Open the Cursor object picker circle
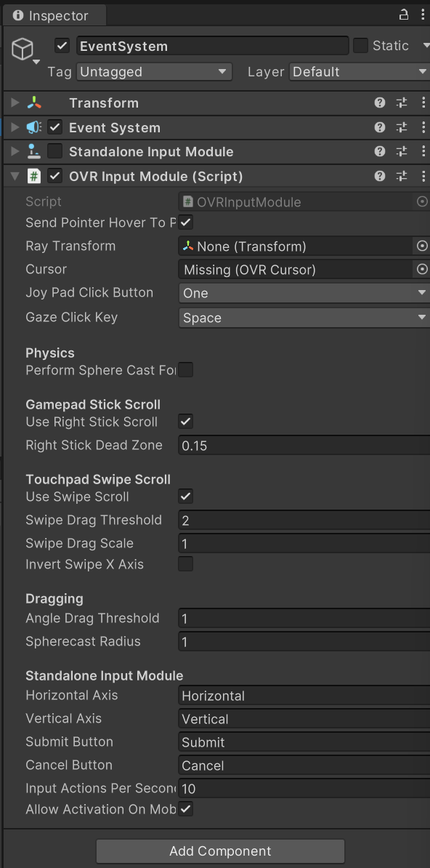430x868 pixels. [422, 269]
